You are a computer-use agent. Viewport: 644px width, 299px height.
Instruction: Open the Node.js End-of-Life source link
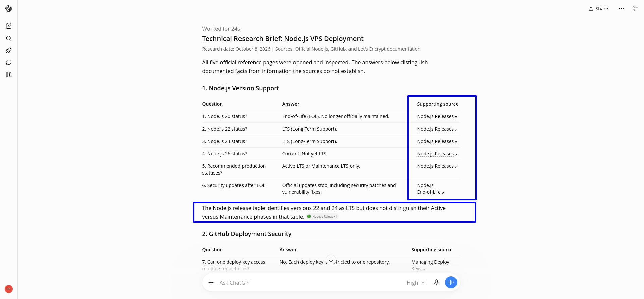pyautogui.click(x=431, y=189)
